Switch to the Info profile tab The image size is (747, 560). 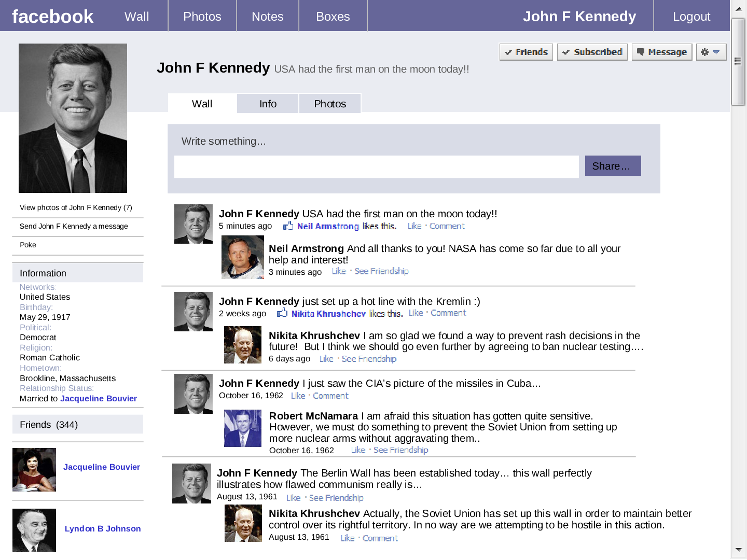(268, 104)
